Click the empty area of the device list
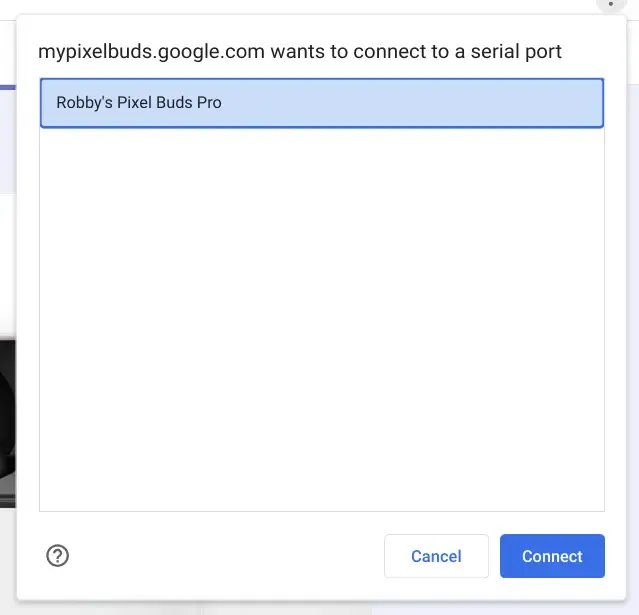639x615 pixels. (x=321, y=320)
